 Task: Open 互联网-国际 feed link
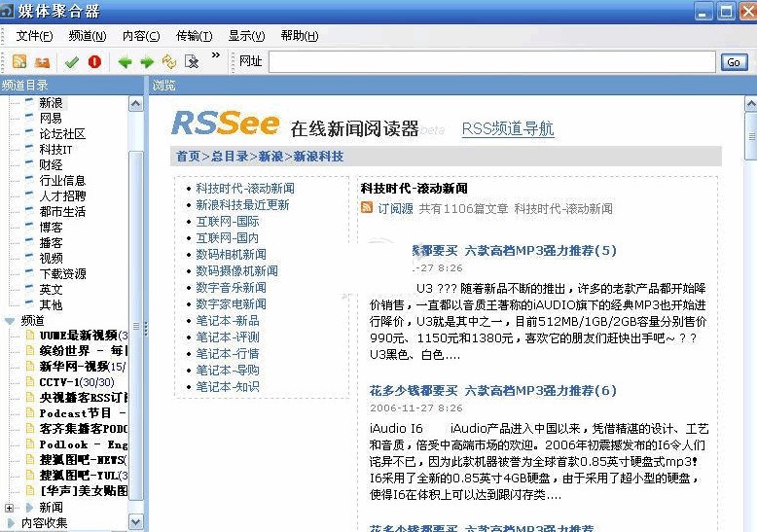[228, 222]
